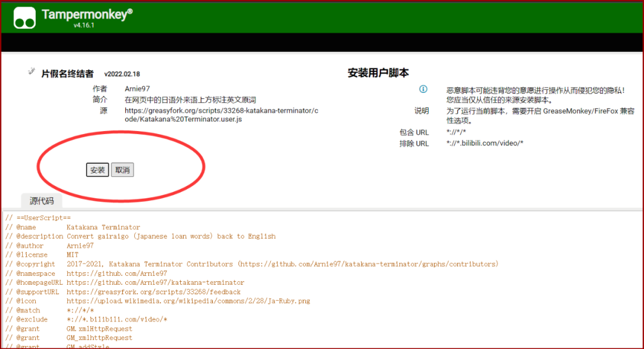Click the @namespace github.com/Arnie97 line
This screenshot has height=349, width=644.
pyautogui.click(x=86, y=273)
